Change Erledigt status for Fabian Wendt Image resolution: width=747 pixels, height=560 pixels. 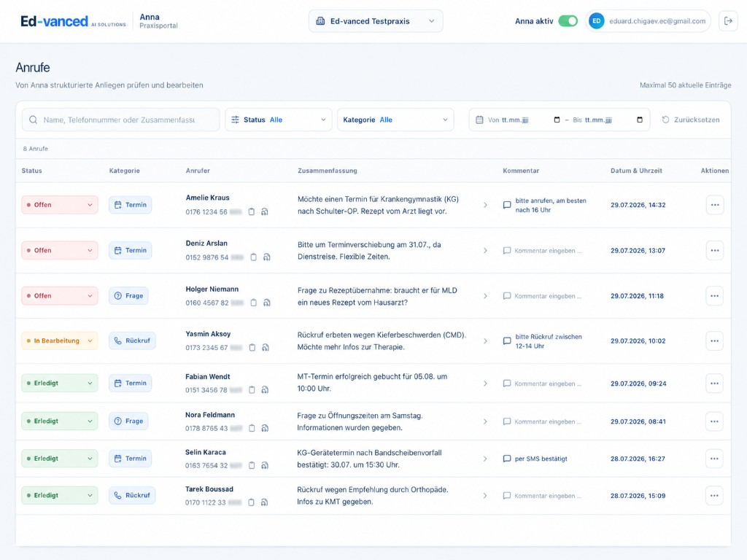[x=60, y=384]
